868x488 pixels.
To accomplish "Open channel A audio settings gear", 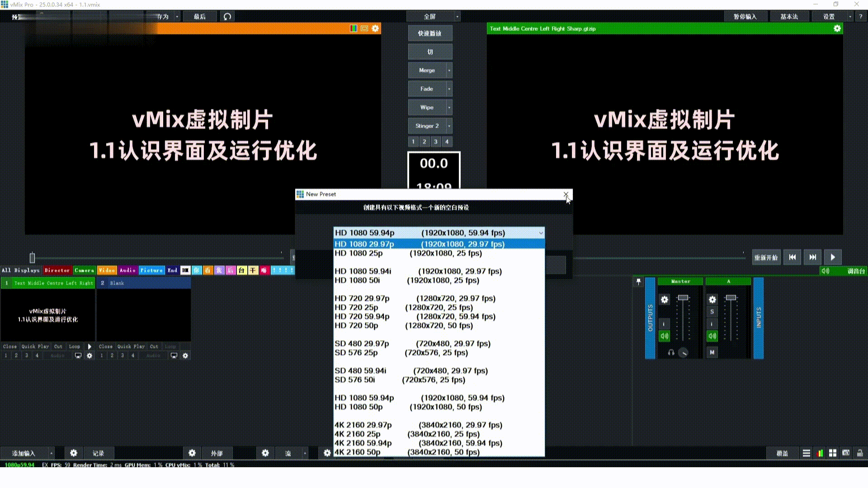I will click(712, 300).
